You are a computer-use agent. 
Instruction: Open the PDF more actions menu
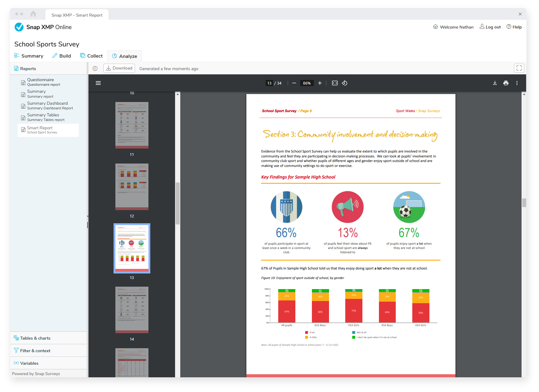pyautogui.click(x=517, y=83)
